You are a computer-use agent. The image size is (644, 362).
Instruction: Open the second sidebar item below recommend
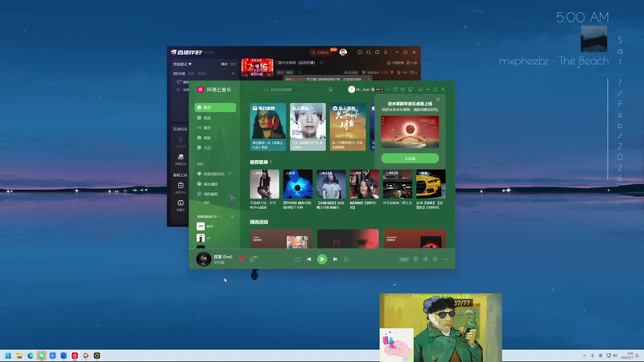point(215,117)
